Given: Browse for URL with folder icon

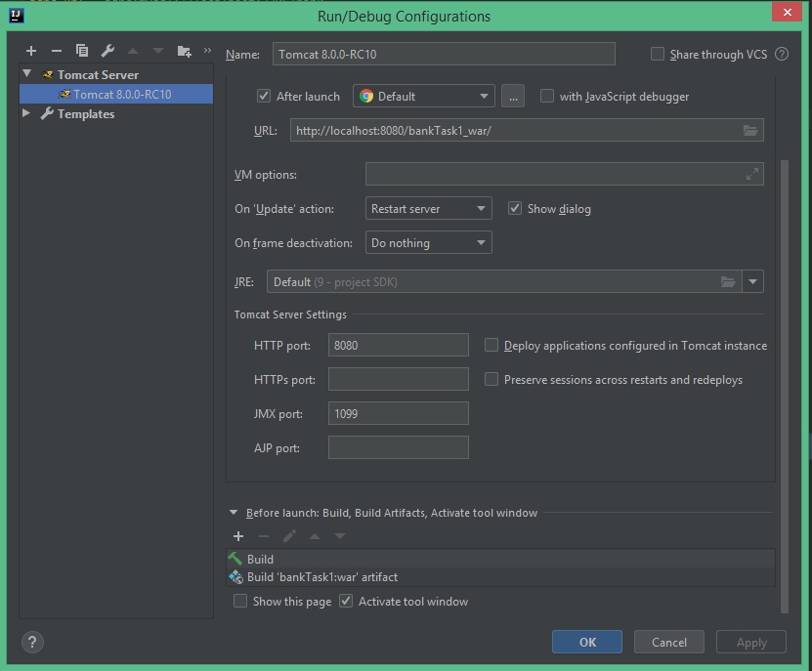Looking at the screenshot, I should point(750,131).
